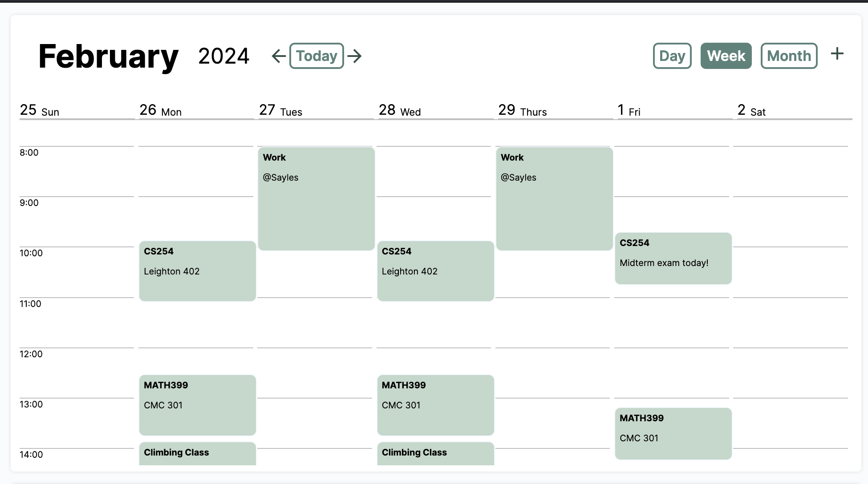Open Tuesday's Work @Sayles event
Viewport: 868px width, 484px height.
click(316, 199)
